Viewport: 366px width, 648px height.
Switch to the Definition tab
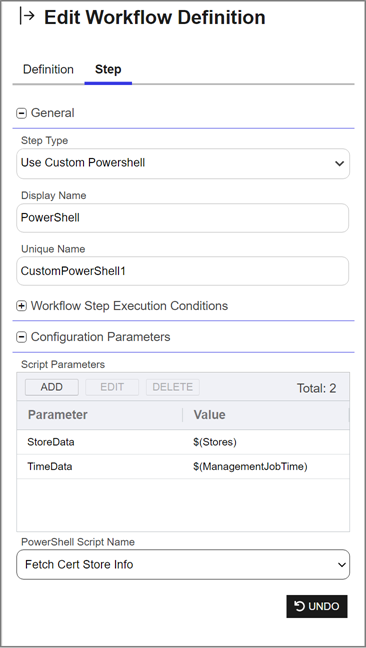[x=48, y=69]
